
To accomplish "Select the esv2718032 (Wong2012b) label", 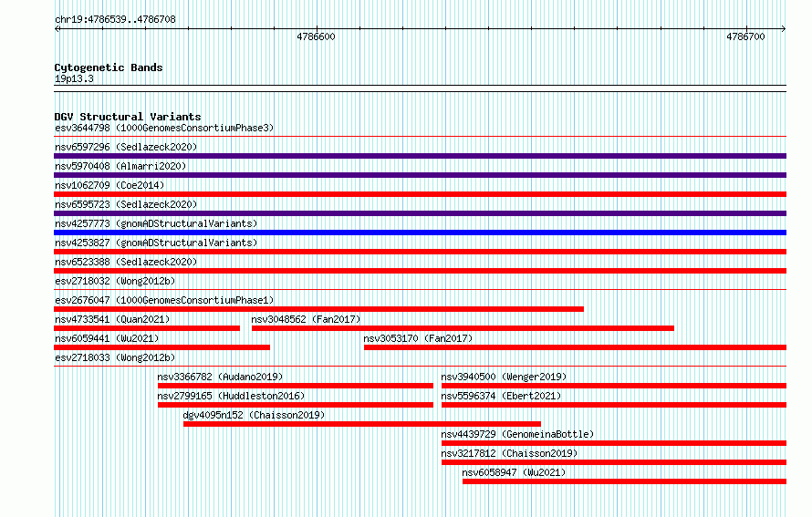I will pyautogui.click(x=115, y=281).
